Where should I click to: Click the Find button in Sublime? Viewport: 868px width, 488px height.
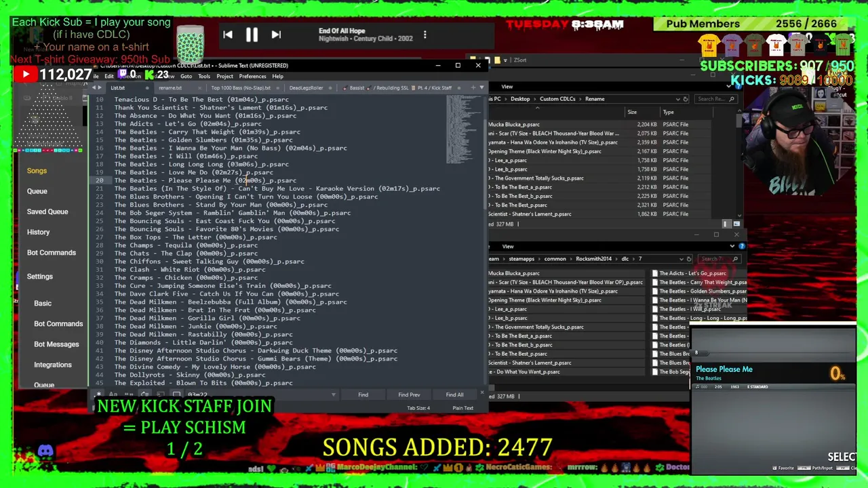click(x=363, y=394)
